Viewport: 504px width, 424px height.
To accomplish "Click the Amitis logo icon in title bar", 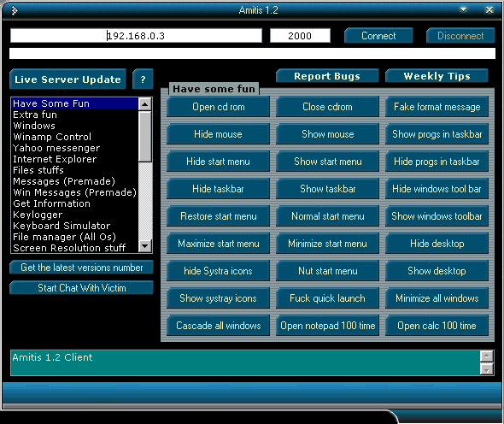I will click(x=15, y=11).
